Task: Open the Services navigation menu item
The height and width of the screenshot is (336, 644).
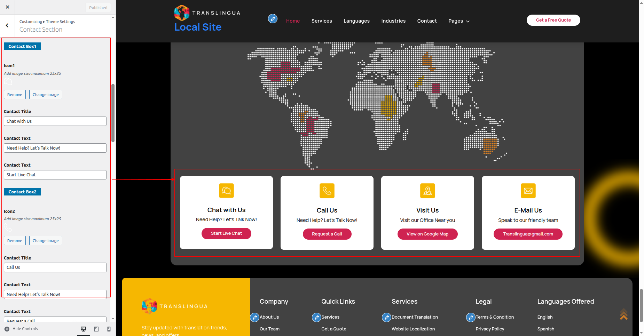Action: (322, 21)
